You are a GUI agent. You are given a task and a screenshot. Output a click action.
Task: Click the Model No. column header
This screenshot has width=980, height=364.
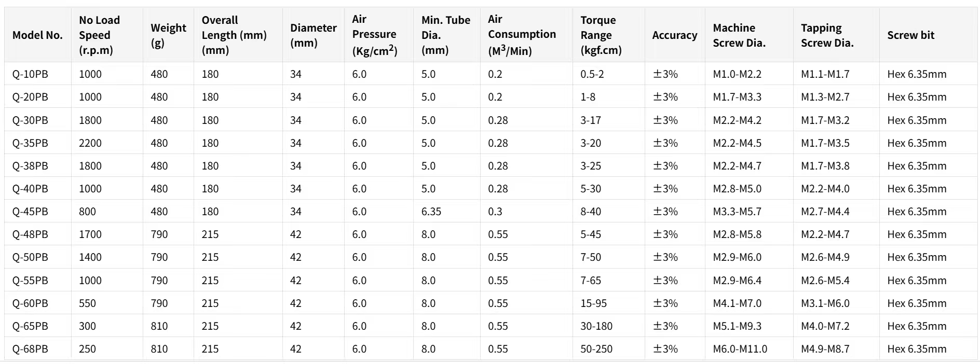(37, 35)
